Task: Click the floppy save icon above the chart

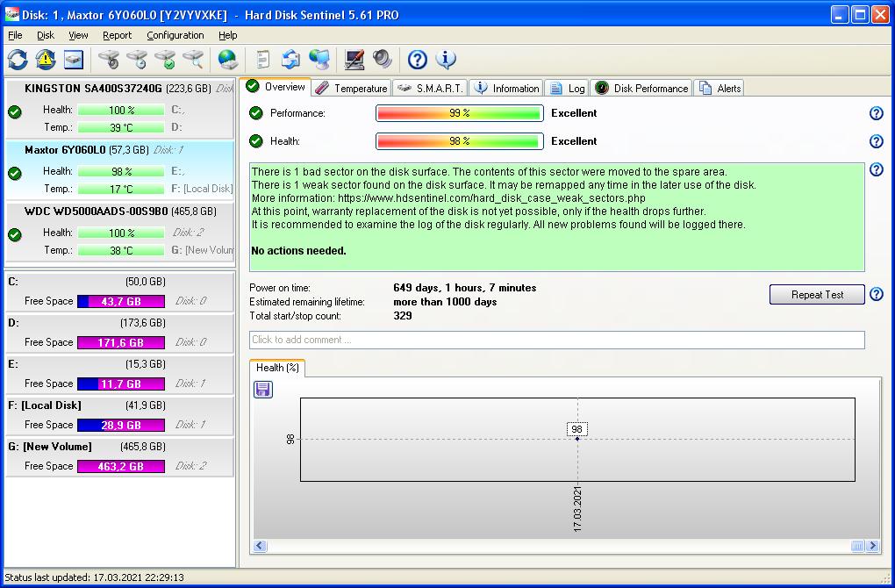Action: 262,390
